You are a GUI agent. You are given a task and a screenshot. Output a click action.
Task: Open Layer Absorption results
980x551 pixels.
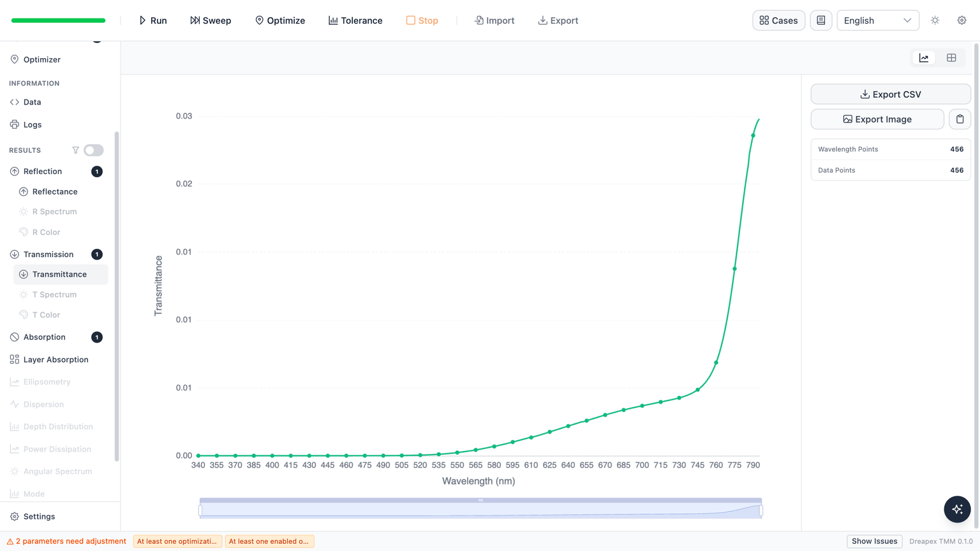56,360
